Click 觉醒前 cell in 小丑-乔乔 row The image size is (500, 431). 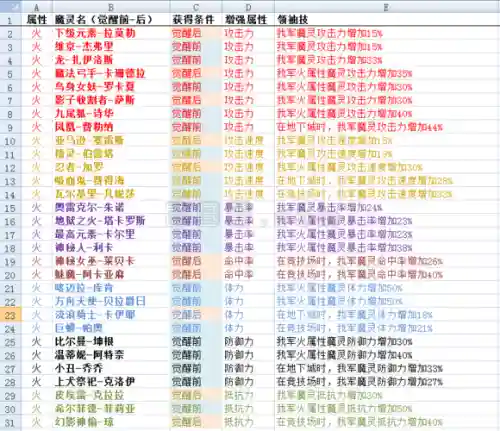196,369
